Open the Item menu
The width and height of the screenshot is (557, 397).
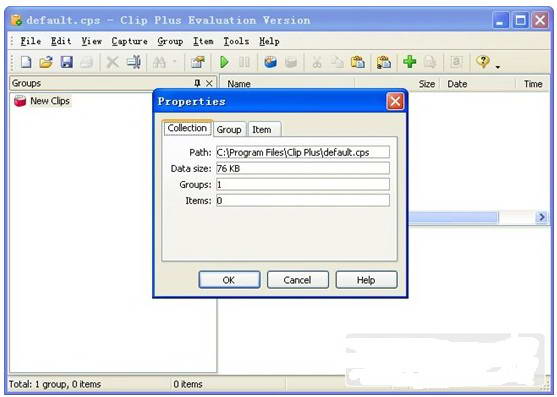tap(203, 41)
